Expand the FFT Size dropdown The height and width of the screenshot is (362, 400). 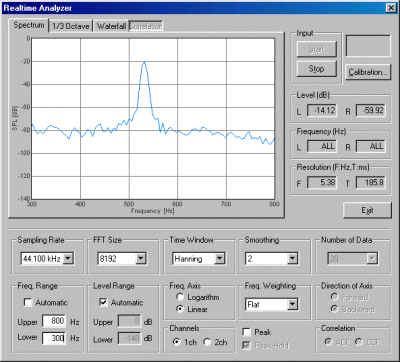141,258
